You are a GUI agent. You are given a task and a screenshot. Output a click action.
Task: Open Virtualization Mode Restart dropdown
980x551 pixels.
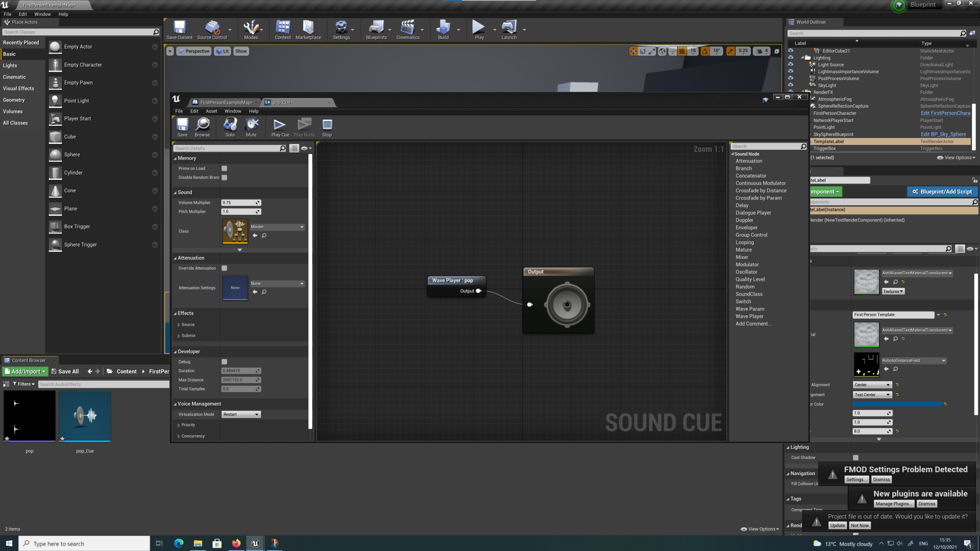tap(241, 414)
